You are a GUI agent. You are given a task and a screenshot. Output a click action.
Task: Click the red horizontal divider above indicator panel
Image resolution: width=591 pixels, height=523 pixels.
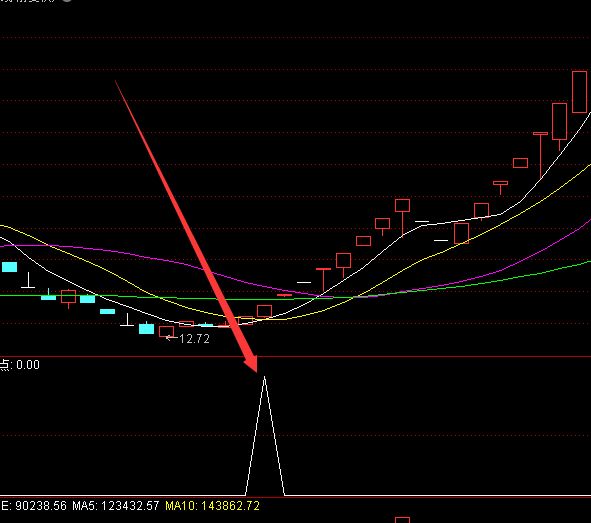[x=296, y=356]
